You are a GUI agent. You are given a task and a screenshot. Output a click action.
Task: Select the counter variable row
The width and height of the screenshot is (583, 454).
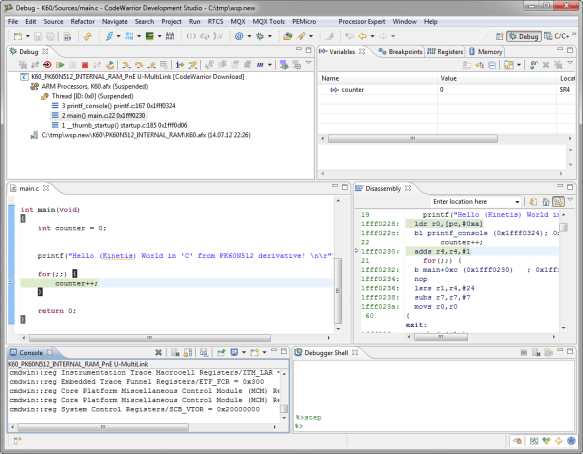tap(446, 90)
